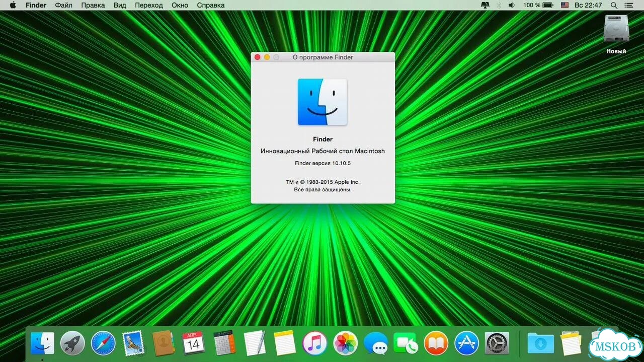Open the Файл menu
The height and width of the screenshot is (362, 644).
64,5
